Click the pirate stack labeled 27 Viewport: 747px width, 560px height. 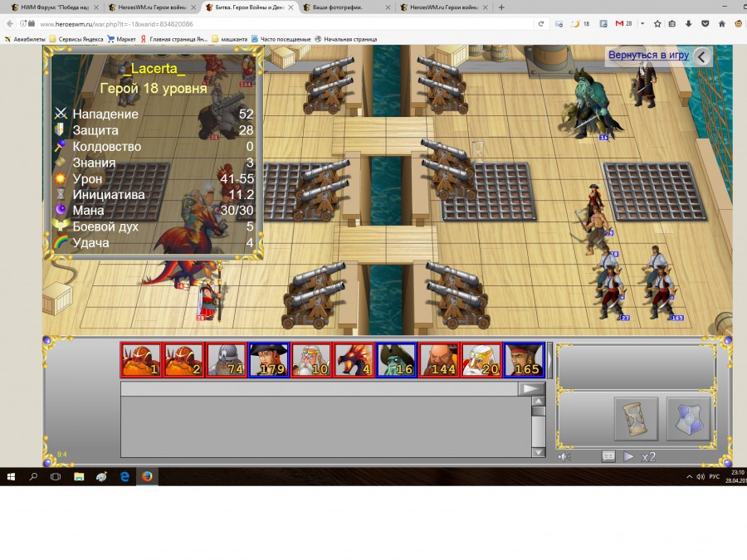612,293
